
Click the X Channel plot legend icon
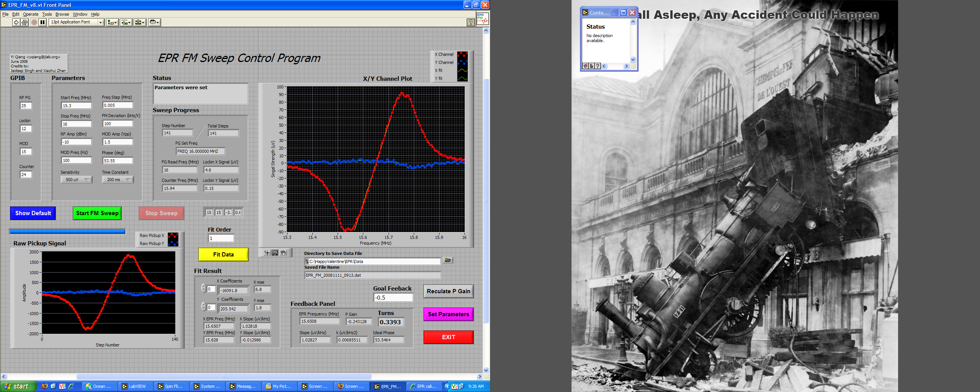coord(462,54)
